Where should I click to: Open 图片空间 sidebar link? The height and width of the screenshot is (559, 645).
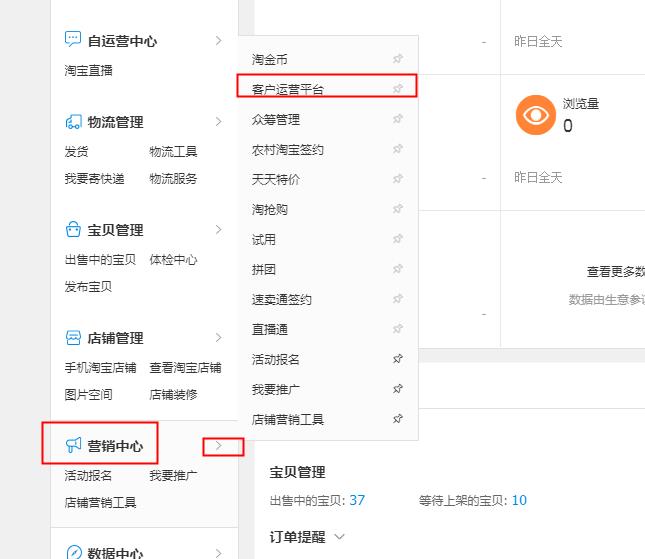tap(88, 394)
